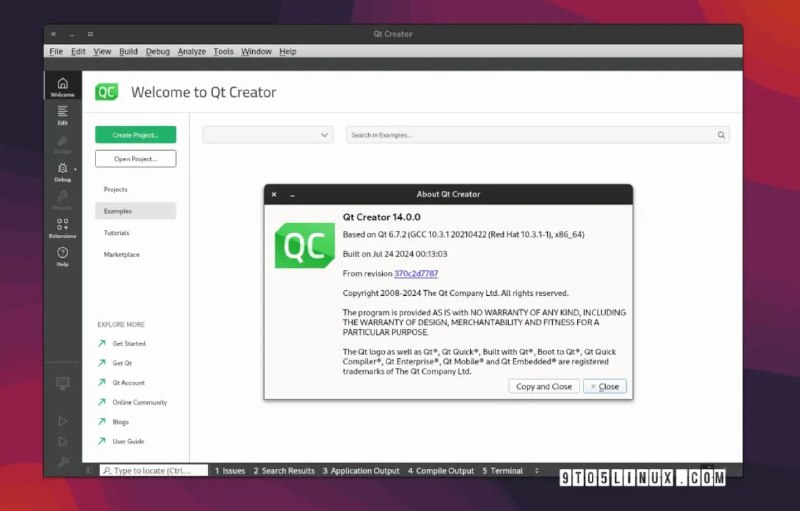The height and width of the screenshot is (511, 800).
Task: Click the Welcome to Qt Creator heading
Action: [204, 92]
